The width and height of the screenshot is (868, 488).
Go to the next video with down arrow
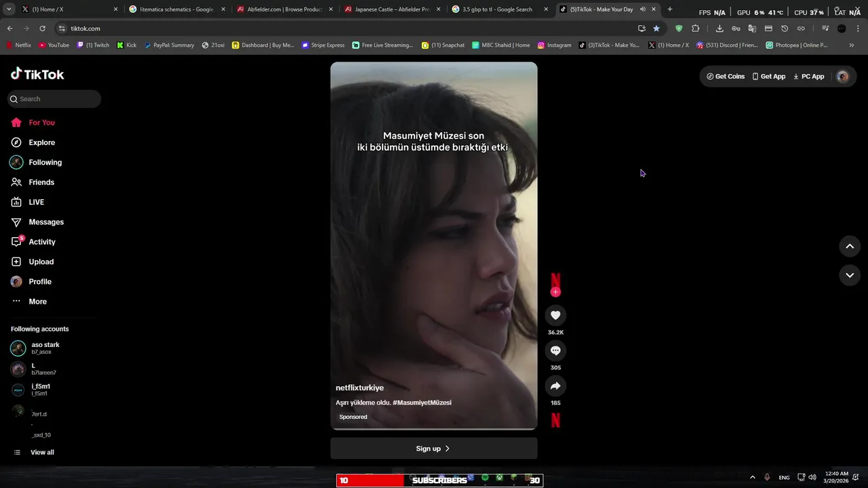pos(850,274)
